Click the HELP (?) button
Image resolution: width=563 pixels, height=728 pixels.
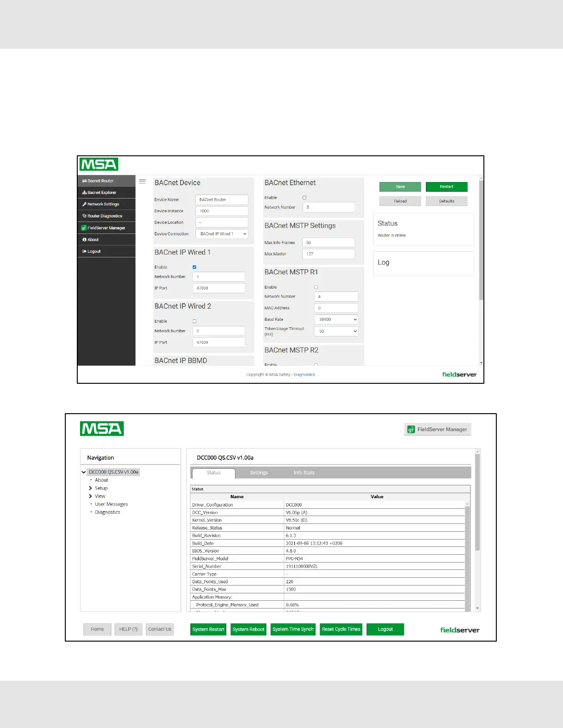[x=128, y=629]
